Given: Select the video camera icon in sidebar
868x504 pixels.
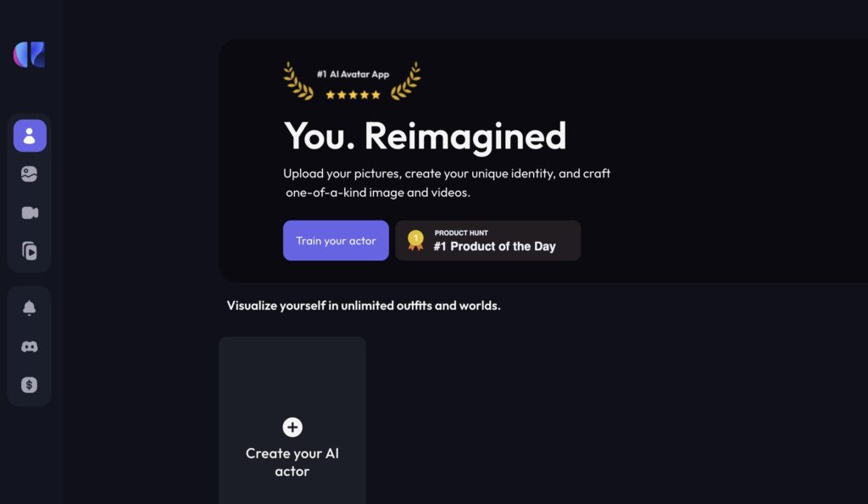Looking at the screenshot, I should pos(30,213).
